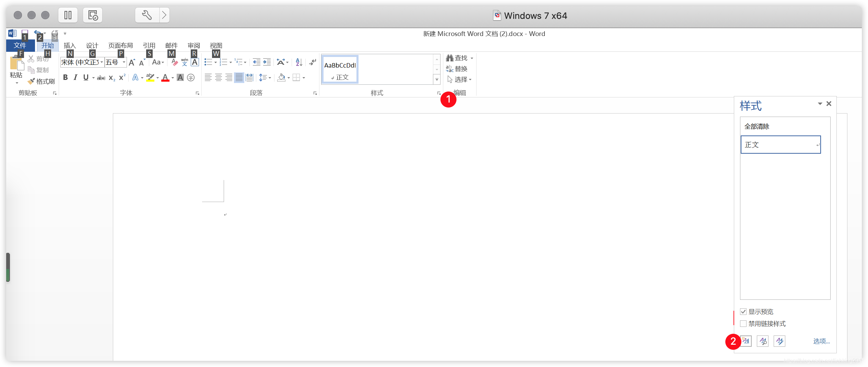868x367 pixels.
Task: Apply paragraph borders
Action: point(296,78)
